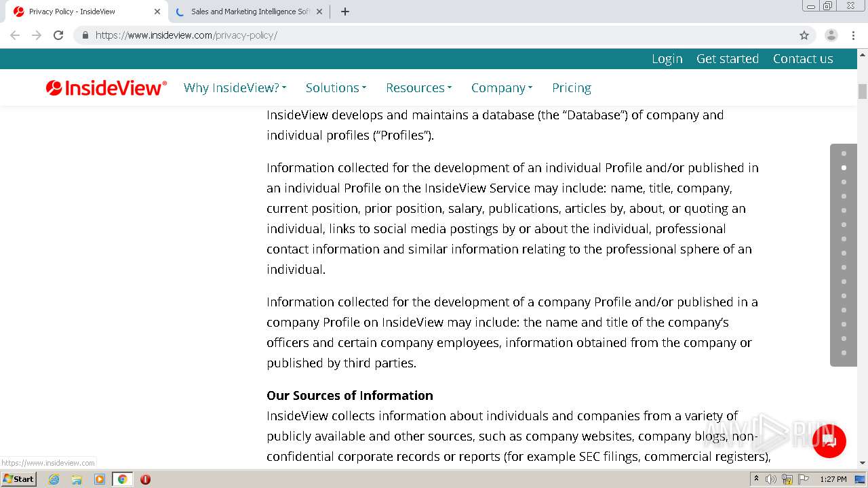Close the Privacy Policy tab
Screen dimensions: 868x488
tap(157, 12)
